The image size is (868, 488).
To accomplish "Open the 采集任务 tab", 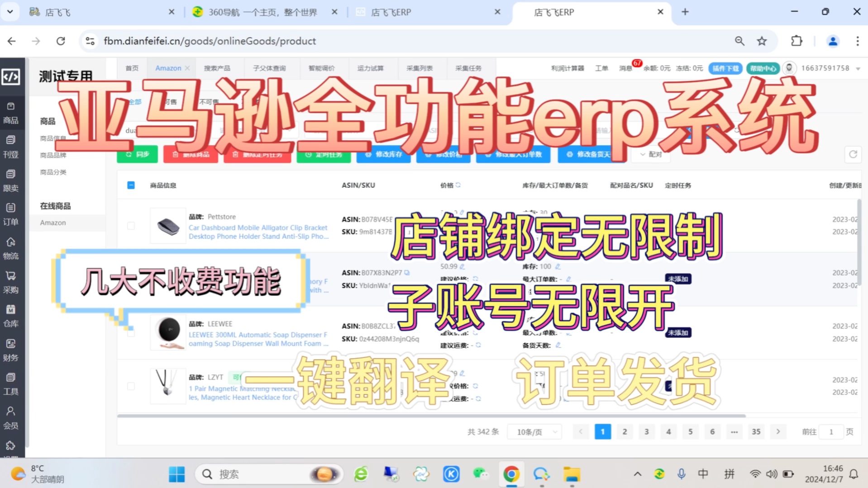I will pos(468,68).
